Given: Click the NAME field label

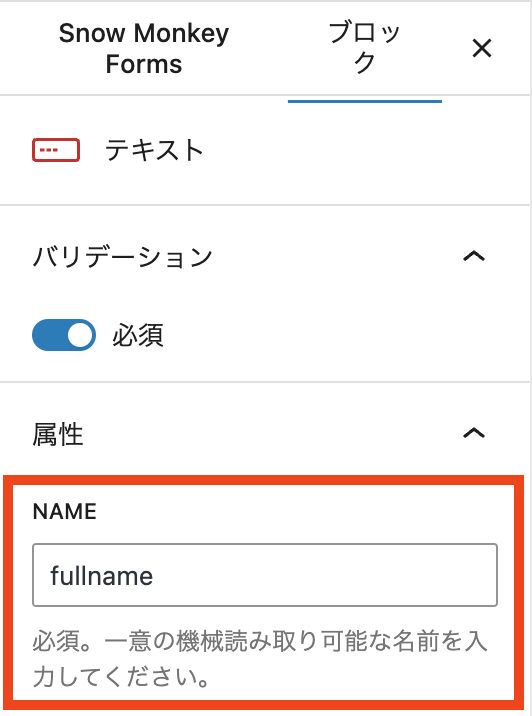Looking at the screenshot, I should coord(64,511).
